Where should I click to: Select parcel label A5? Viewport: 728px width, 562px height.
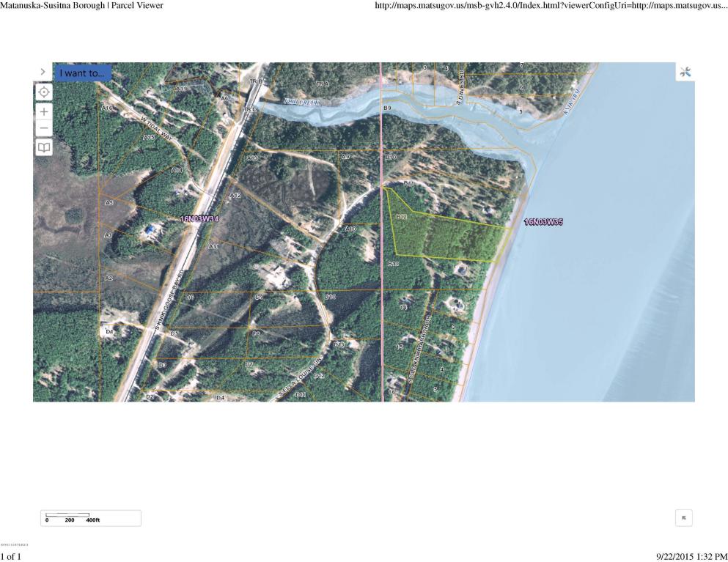109,203
